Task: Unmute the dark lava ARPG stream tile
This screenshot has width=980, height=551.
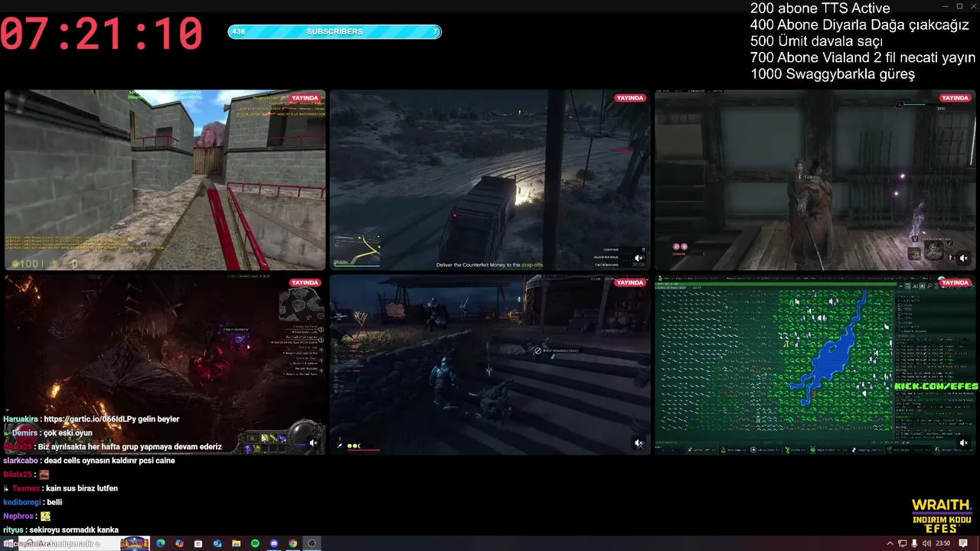Action: [313, 442]
